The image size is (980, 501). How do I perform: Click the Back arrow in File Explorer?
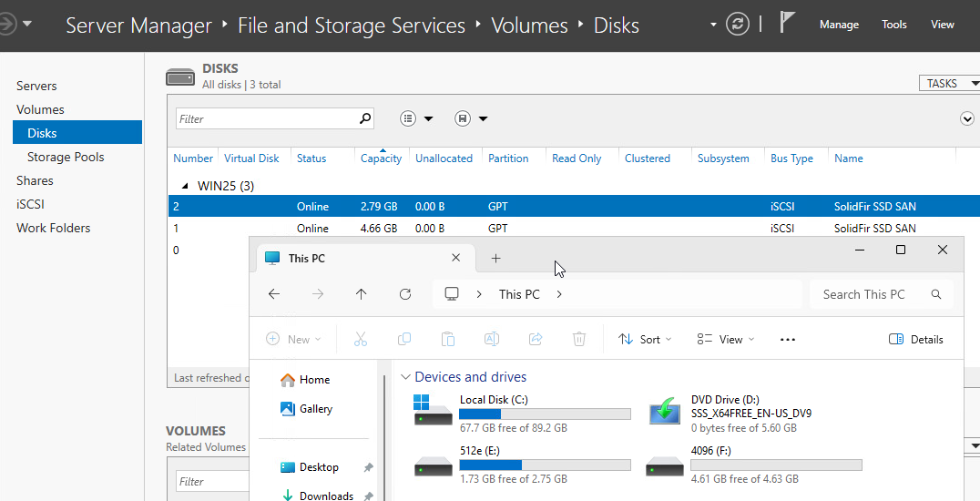click(x=274, y=294)
